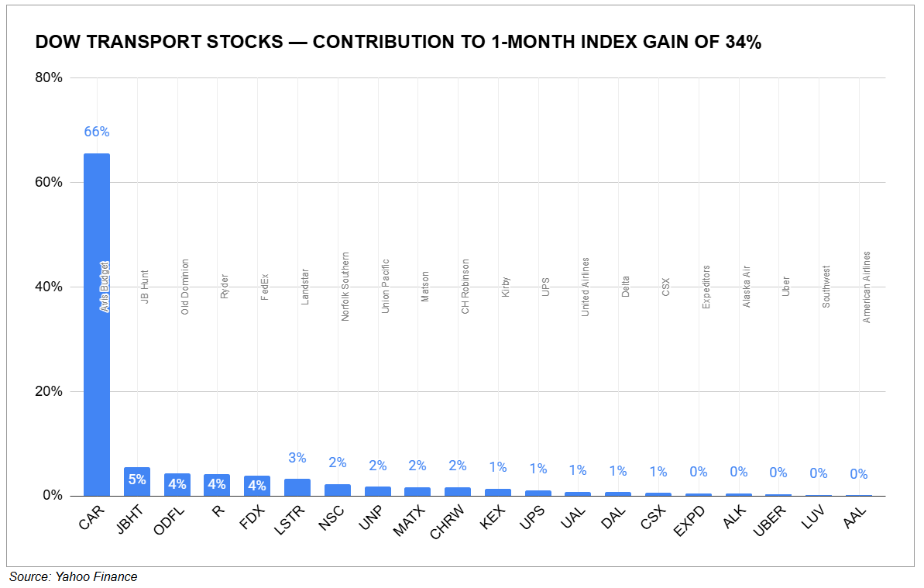Click the JBHT bar labeled 5%
This screenshot has width=924, height=588.
[x=137, y=481]
